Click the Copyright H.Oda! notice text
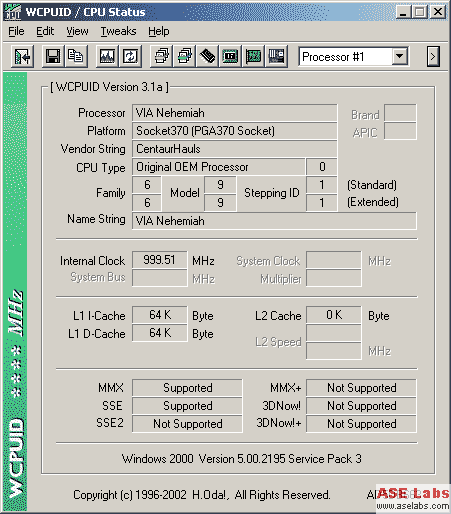 [x=202, y=495]
